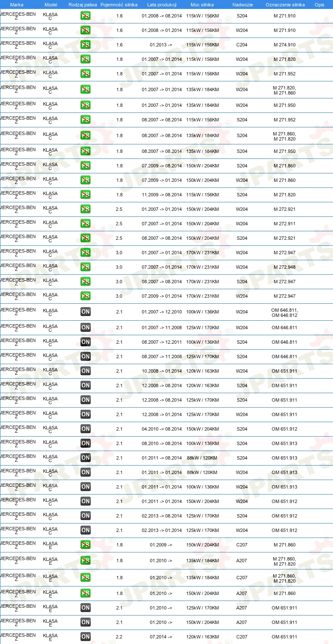Select engine codes OM 646.811, OM 646.812

click(284, 313)
